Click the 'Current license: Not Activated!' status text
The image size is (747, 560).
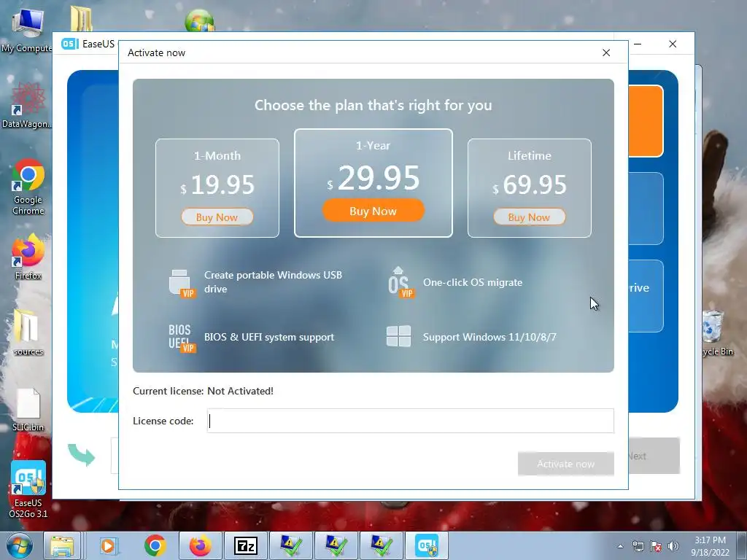tap(203, 391)
